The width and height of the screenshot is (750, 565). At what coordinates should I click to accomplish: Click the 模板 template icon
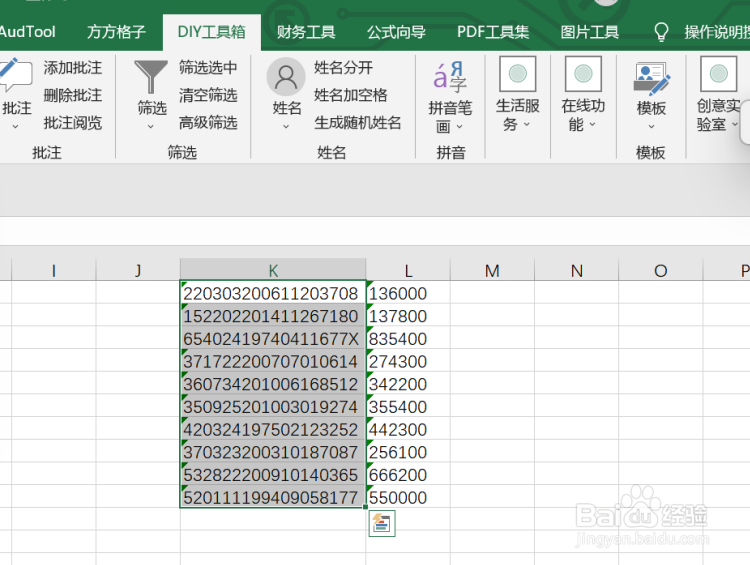tap(651, 77)
